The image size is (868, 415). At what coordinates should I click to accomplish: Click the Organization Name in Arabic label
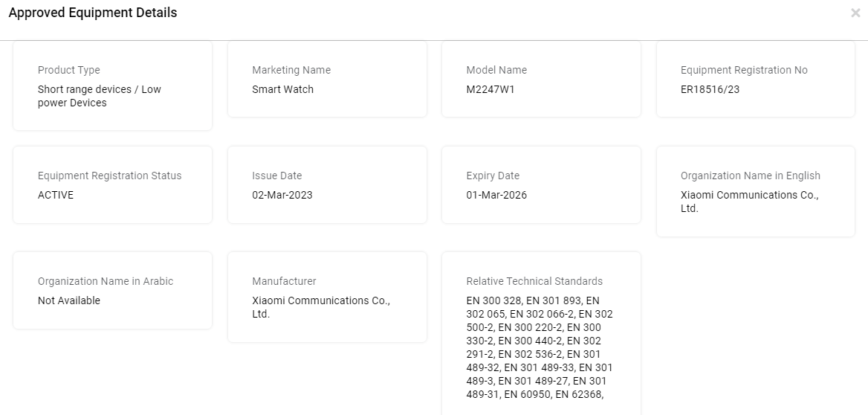pos(106,281)
